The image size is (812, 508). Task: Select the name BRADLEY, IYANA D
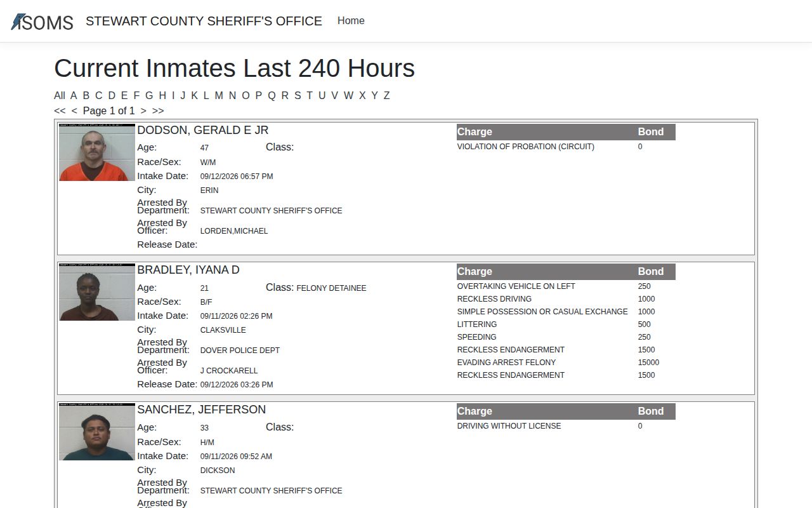(x=188, y=270)
